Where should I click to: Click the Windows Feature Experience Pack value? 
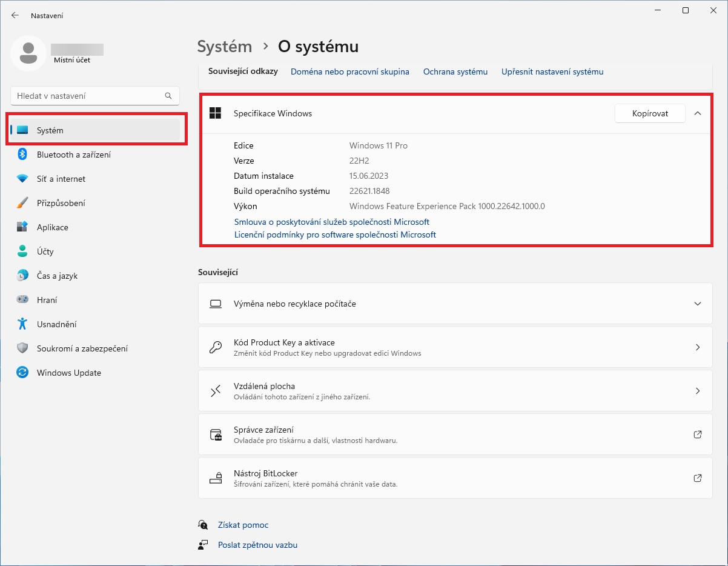click(x=447, y=206)
